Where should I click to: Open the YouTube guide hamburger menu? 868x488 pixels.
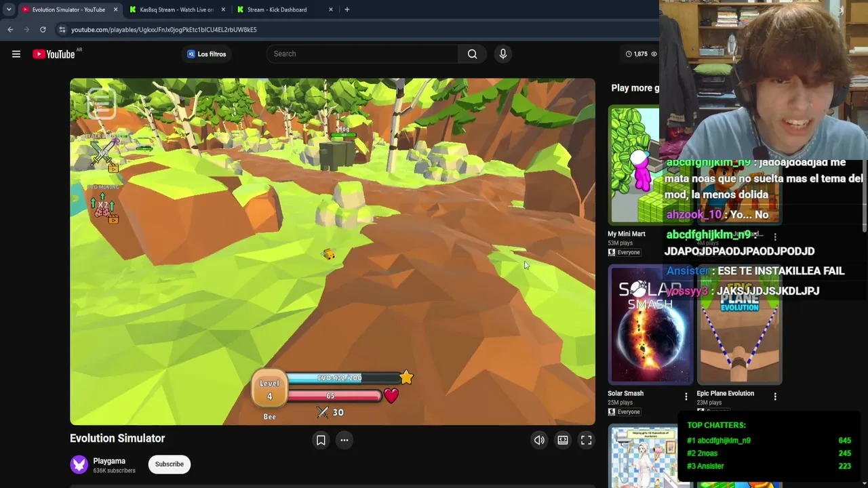click(16, 54)
